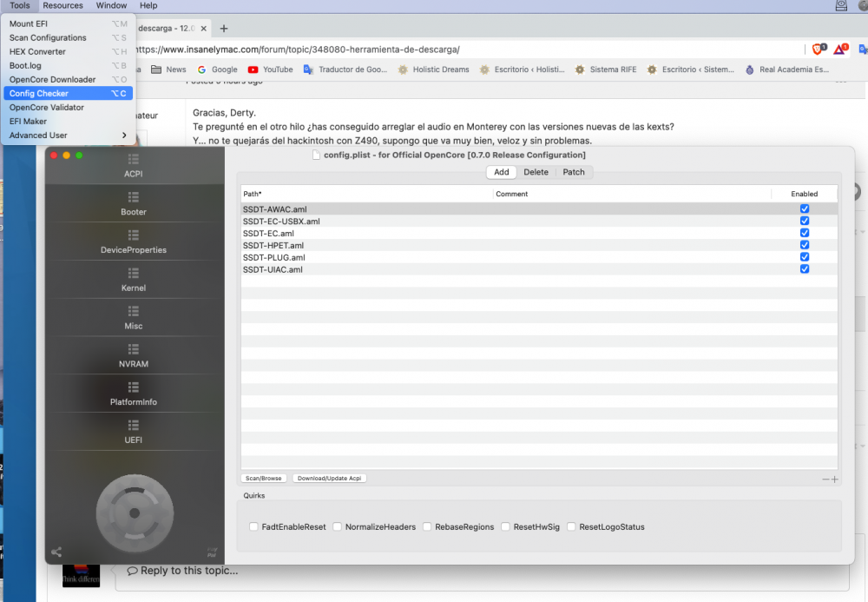Open the Window menu in menu bar
This screenshot has width=868, height=602.
(111, 5)
